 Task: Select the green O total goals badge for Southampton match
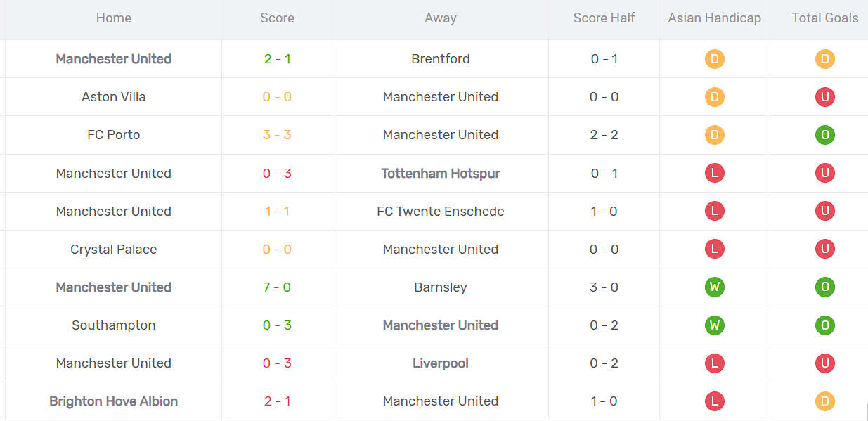tap(824, 325)
